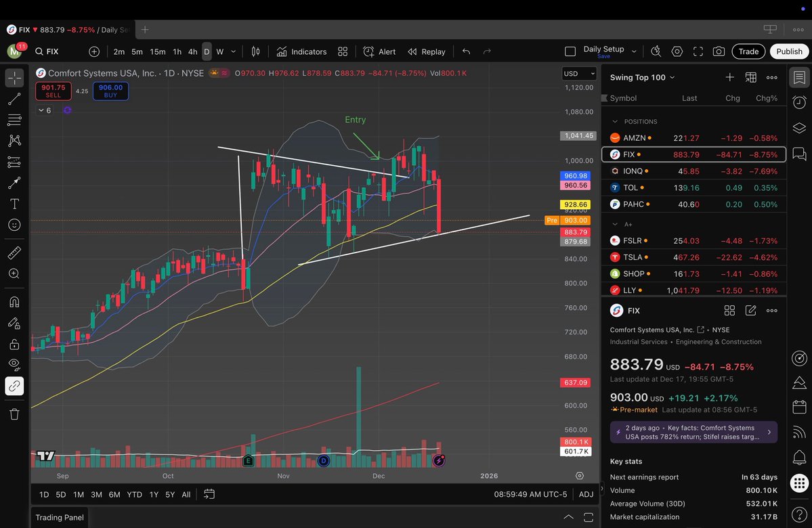Lock all drawing tools

pos(14,345)
